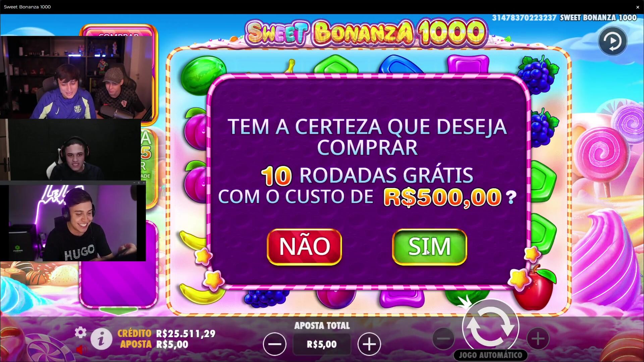Click the grey plus beside spin button
The height and width of the screenshot is (362, 644).
click(x=538, y=339)
